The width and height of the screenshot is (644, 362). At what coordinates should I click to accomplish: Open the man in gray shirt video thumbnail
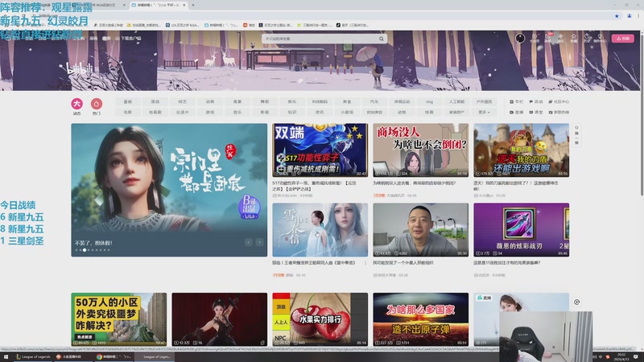coord(420,230)
